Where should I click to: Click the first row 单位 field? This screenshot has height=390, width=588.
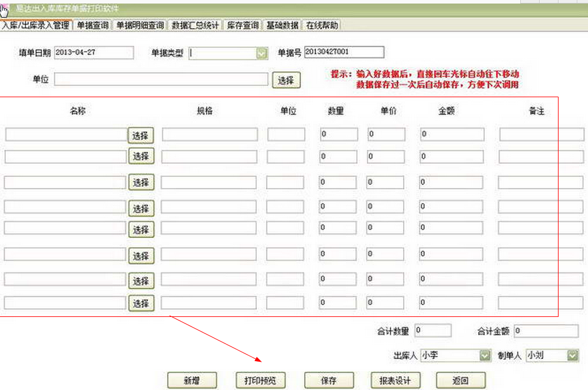(286, 135)
